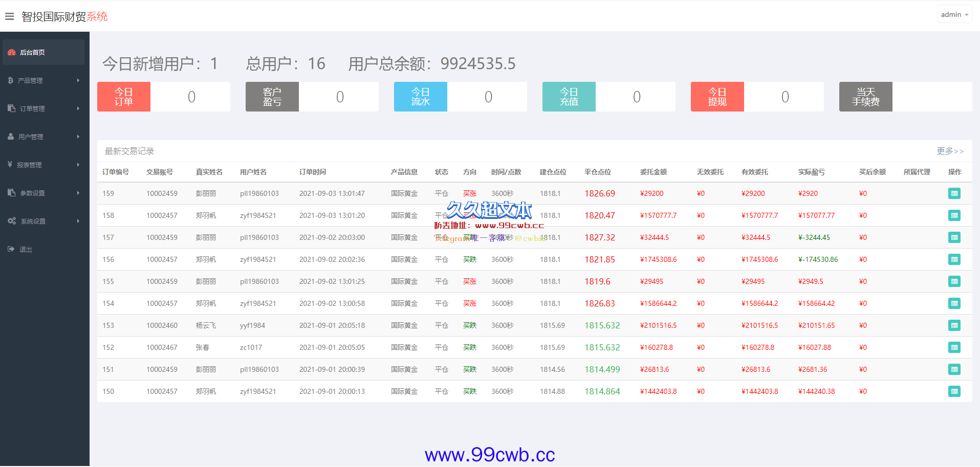This screenshot has height=467, width=980.
Task: Open the 产品管理 menu
Action: 45,80
